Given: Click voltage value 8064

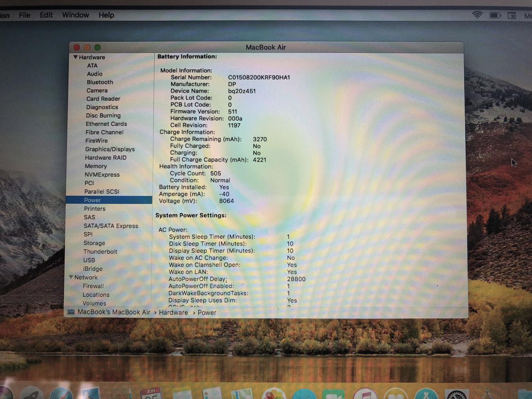Looking at the screenshot, I should [x=226, y=201].
